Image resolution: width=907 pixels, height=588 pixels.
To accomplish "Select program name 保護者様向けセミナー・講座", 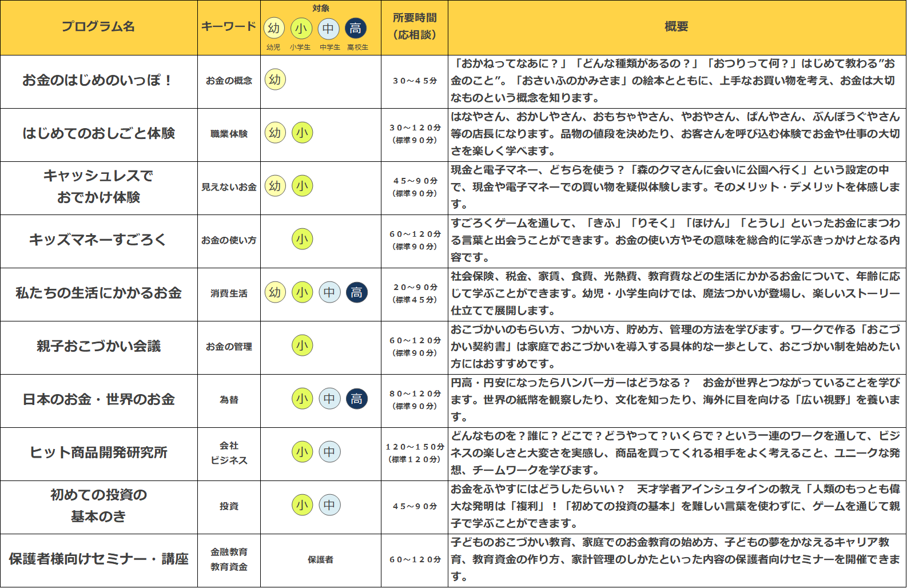I will pyautogui.click(x=98, y=559).
